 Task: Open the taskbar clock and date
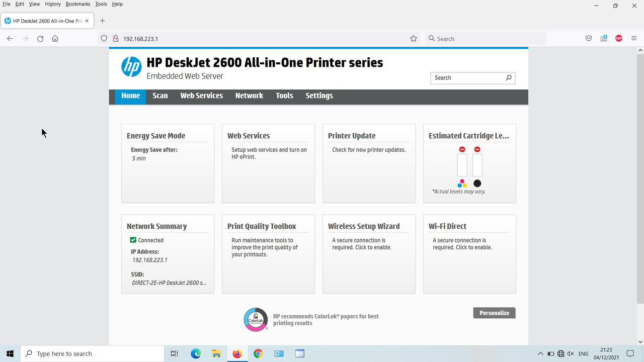click(x=606, y=353)
